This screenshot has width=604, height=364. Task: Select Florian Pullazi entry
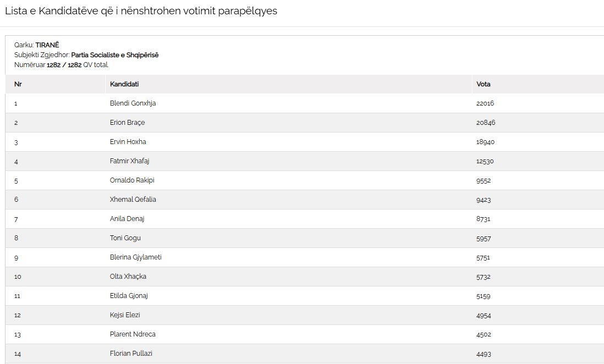(x=131, y=354)
